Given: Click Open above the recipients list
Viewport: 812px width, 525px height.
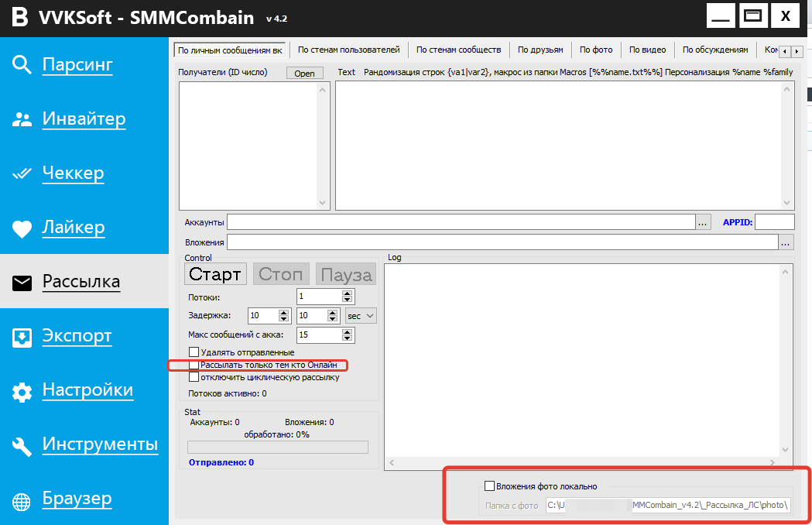Looking at the screenshot, I should click(x=304, y=72).
